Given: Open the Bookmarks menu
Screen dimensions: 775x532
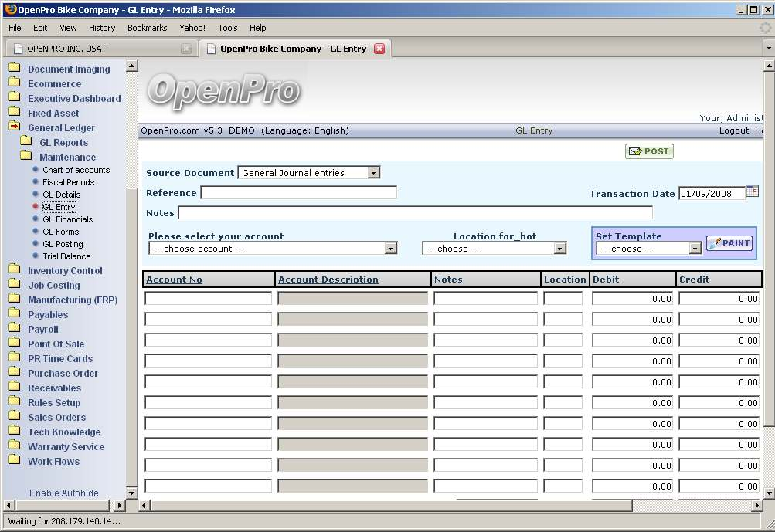Looking at the screenshot, I should point(147,28).
